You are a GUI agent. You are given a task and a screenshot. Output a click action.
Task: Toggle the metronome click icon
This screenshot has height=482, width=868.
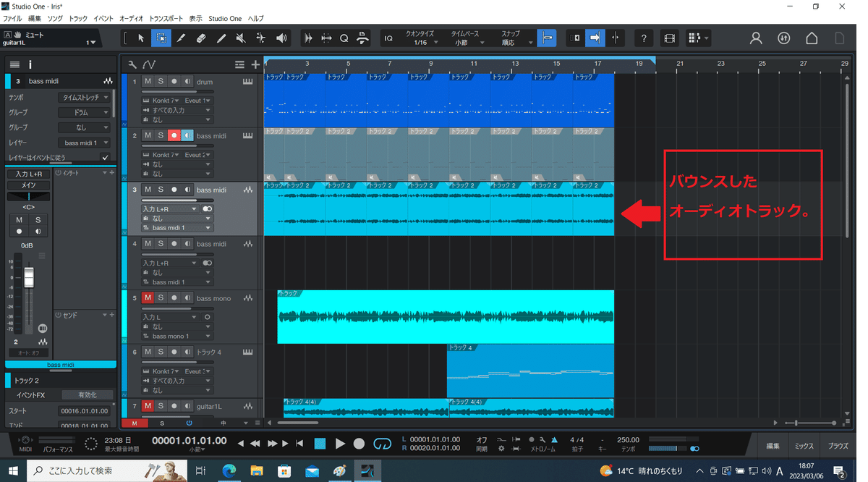554,439
